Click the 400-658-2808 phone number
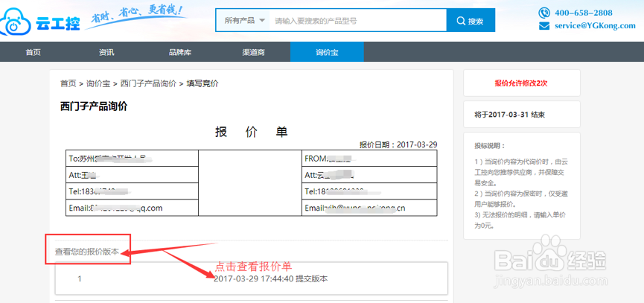The width and height of the screenshot is (644, 303). coord(584,13)
